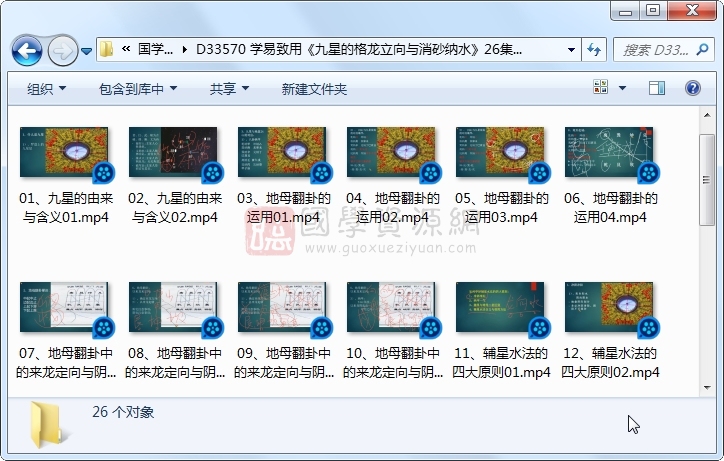Screen dimensions: 724x461
Task: Click media player badge on video 01
Action: [x=104, y=173]
